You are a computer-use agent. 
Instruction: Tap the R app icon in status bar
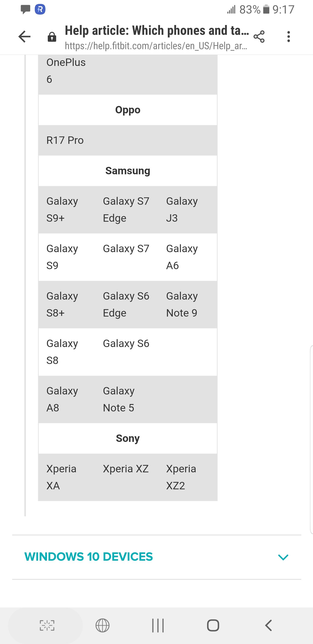(x=40, y=10)
